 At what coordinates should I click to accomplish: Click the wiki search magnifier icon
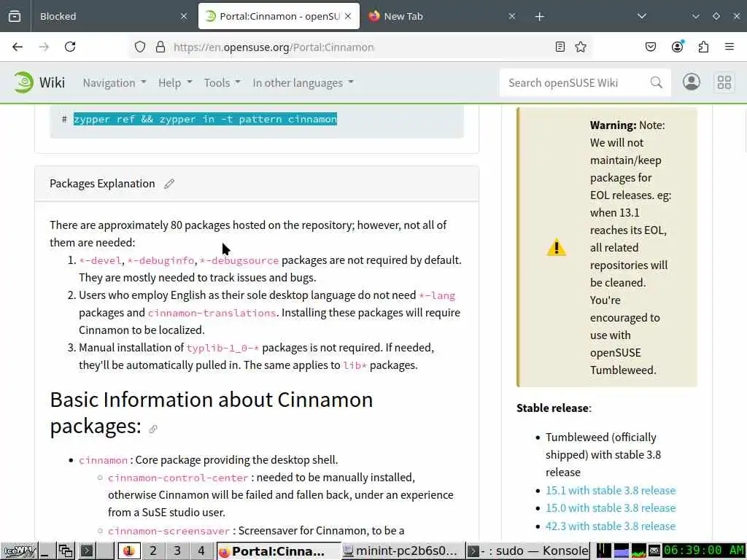(x=657, y=83)
